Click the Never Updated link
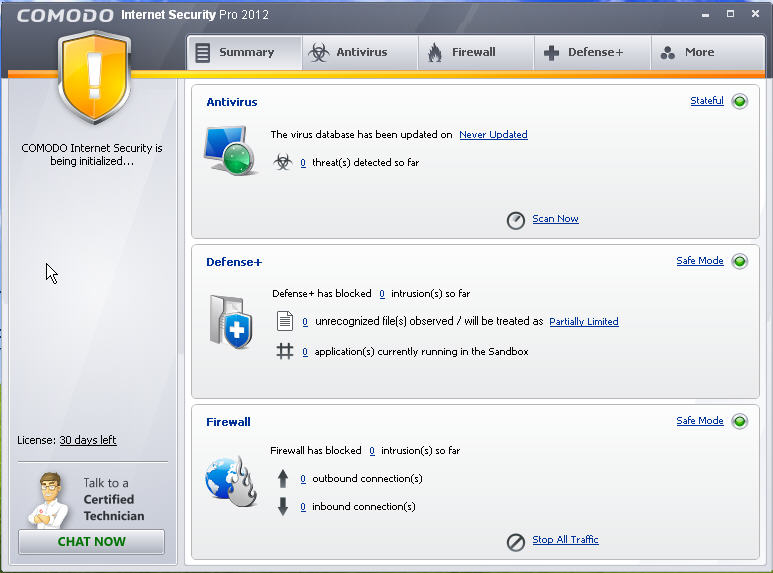The image size is (773, 573). 493,135
